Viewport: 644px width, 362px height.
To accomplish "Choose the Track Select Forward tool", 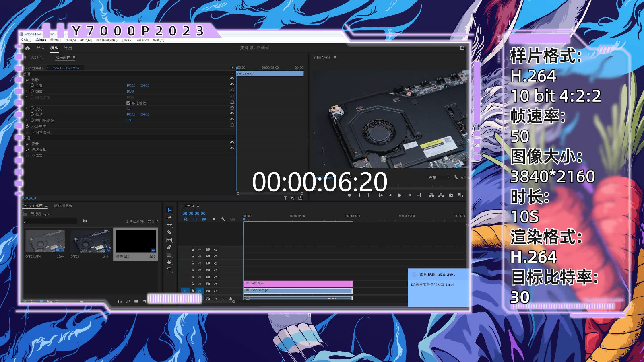I will [169, 217].
